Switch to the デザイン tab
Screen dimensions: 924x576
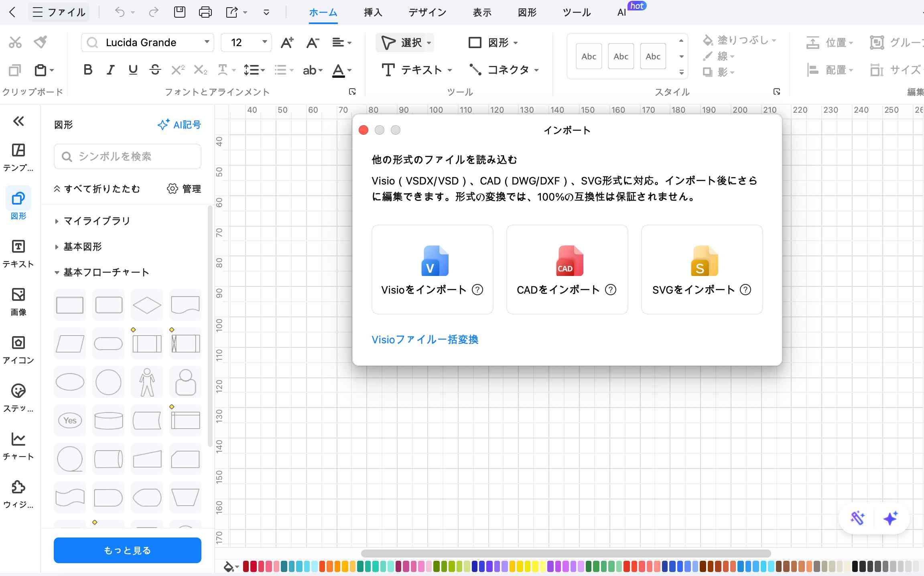pyautogui.click(x=427, y=12)
